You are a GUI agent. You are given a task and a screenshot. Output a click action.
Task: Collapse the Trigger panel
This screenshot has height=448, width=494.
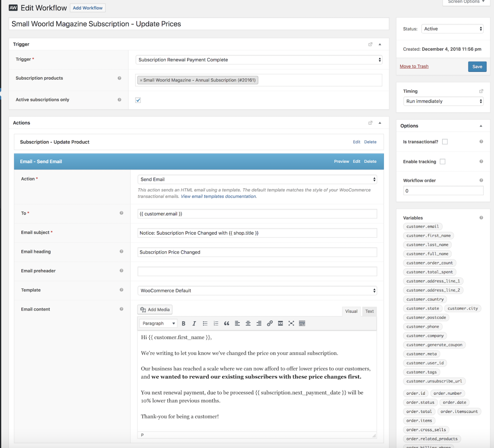(x=380, y=44)
